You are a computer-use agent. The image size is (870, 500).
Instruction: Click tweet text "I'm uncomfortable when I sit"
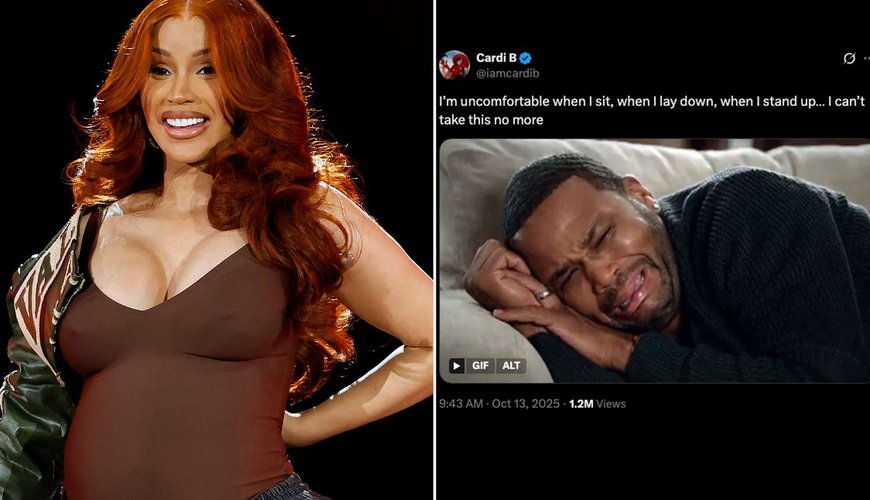525,101
